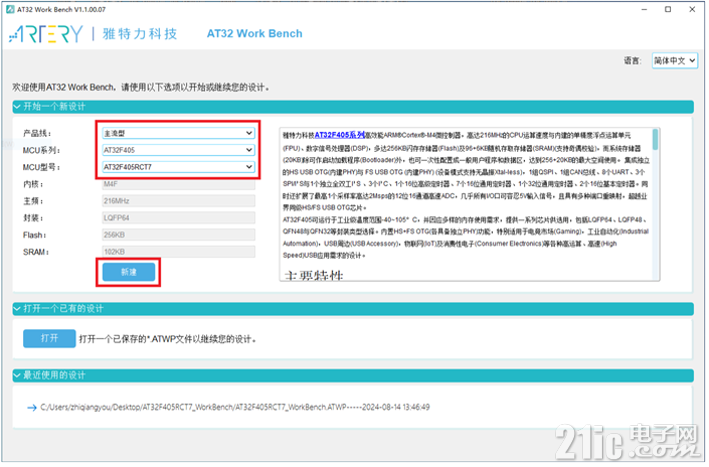
Task: Collapse the 最近使用的设计 section
Action: [x=17, y=377]
